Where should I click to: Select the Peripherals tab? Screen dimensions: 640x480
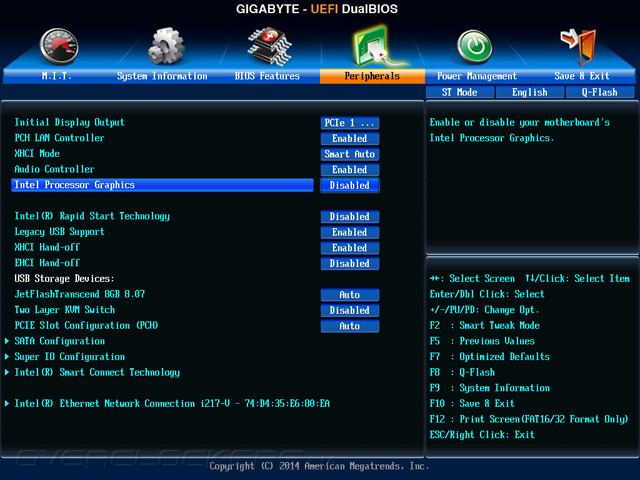click(x=372, y=76)
